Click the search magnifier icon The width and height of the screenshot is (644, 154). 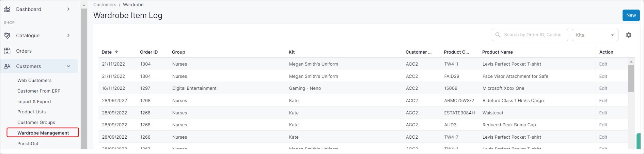click(x=498, y=35)
